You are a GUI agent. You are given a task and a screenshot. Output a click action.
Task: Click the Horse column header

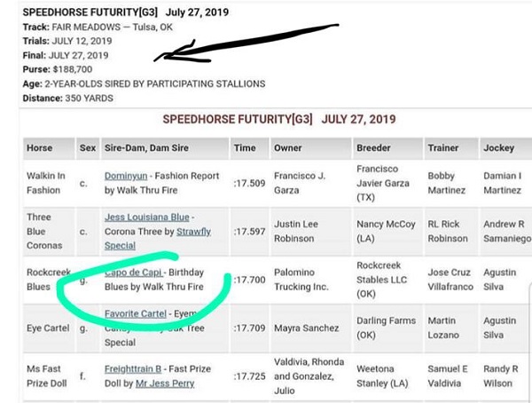point(49,148)
